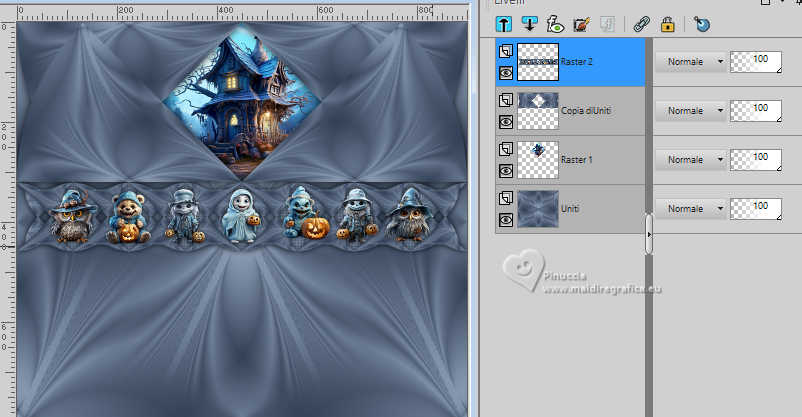The height and width of the screenshot is (417, 802).
Task: Select the Raster 2 layer thumbnail
Action: (x=538, y=62)
